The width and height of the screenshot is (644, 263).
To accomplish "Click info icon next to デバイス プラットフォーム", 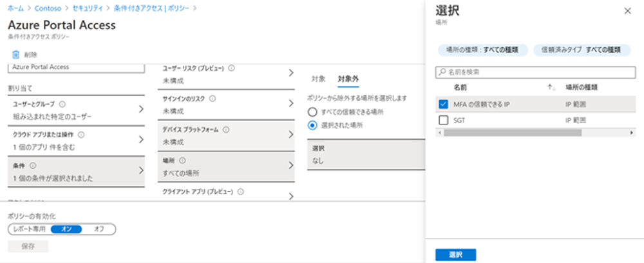I will 226,130.
